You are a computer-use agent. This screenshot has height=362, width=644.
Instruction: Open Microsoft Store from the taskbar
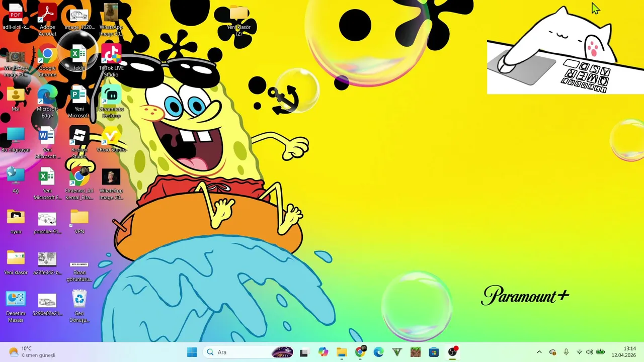[434, 352]
